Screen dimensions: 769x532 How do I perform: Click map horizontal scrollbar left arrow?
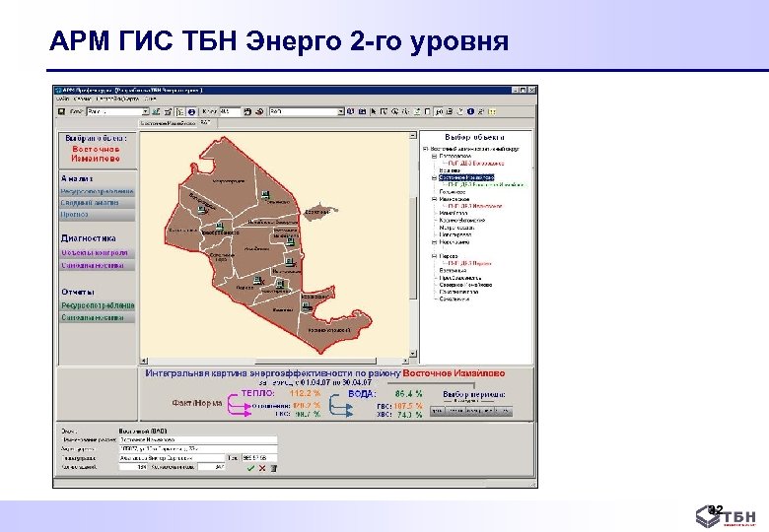(144, 361)
